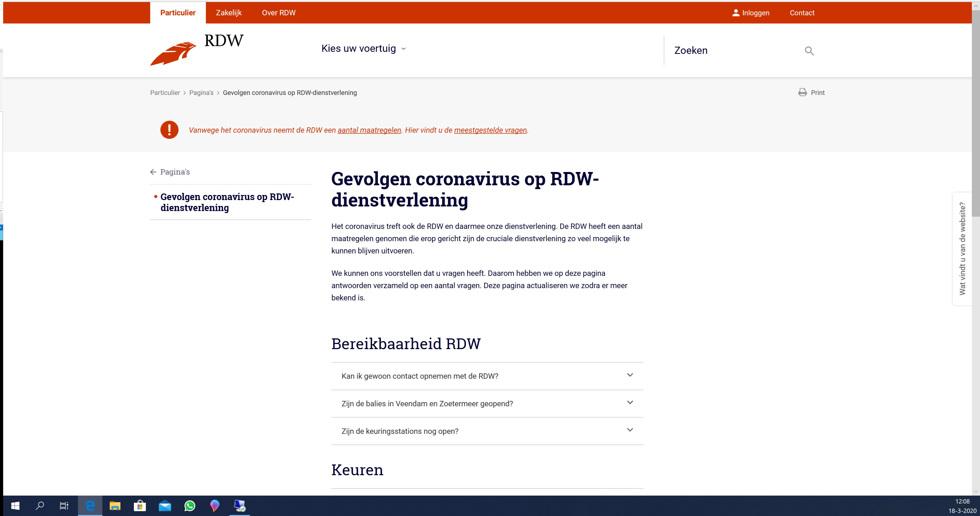Image resolution: width=980 pixels, height=516 pixels.
Task: Click the Contact menu link
Action: (802, 13)
